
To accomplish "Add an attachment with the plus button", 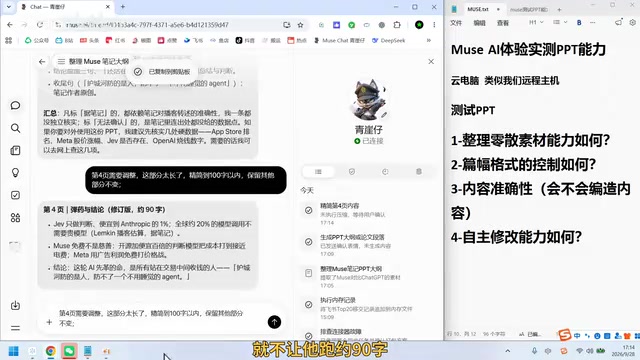I will click(x=49, y=322).
